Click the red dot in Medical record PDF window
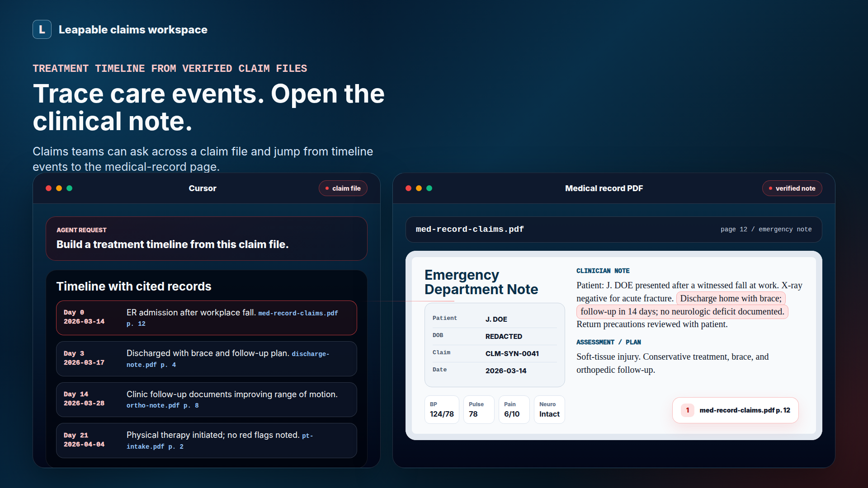Viewport: 868px width, 488px height. tap(408, 188)
